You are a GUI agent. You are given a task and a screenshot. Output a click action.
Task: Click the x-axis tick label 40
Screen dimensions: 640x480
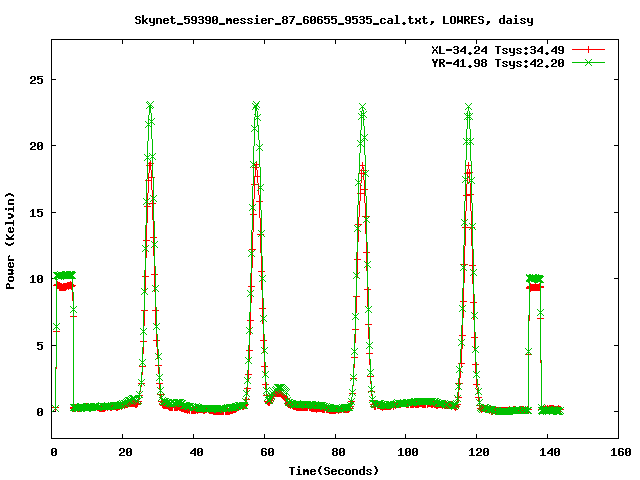pos(196,452)
